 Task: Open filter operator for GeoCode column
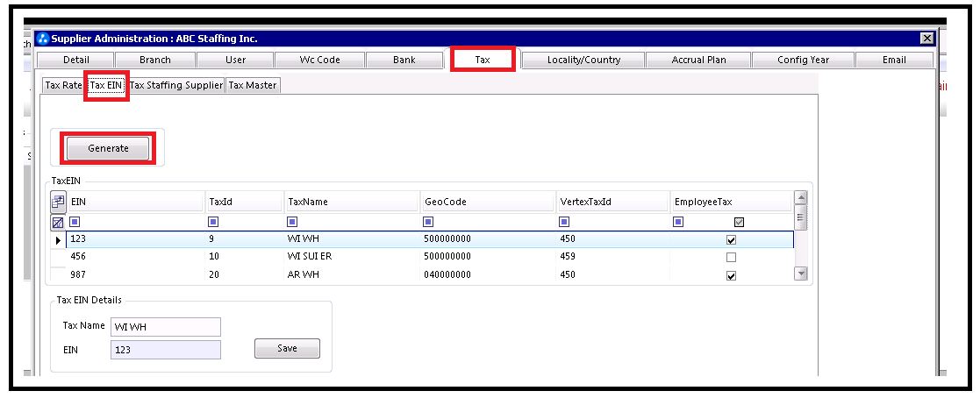click(x=428, y=222)
